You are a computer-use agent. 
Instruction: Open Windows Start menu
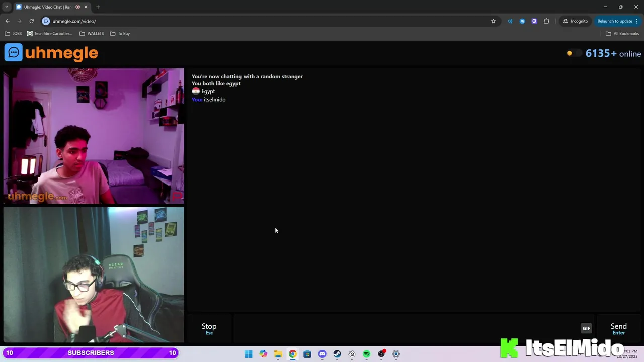coord(248,354)
